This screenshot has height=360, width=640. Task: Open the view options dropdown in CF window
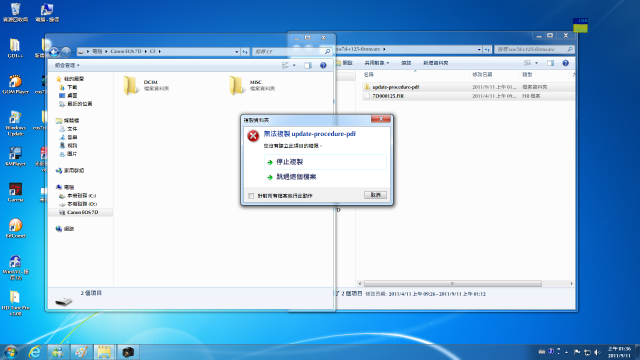[x=294, y=65]
